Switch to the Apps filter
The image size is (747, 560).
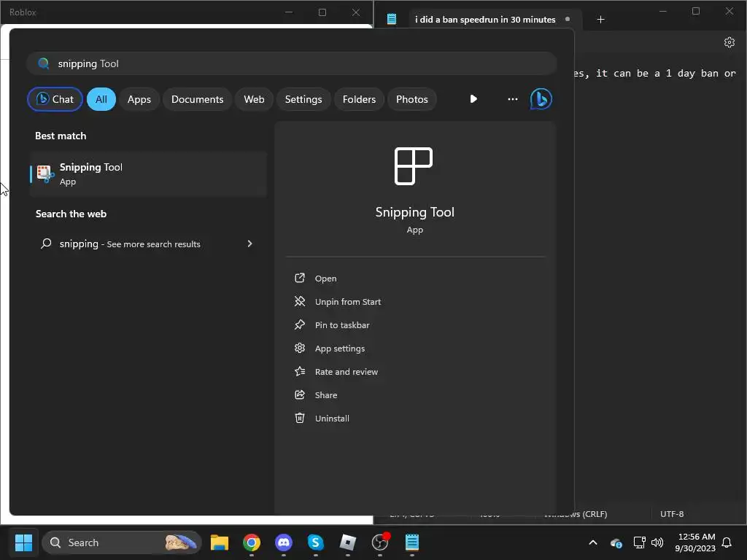click(x=139, y=99)
